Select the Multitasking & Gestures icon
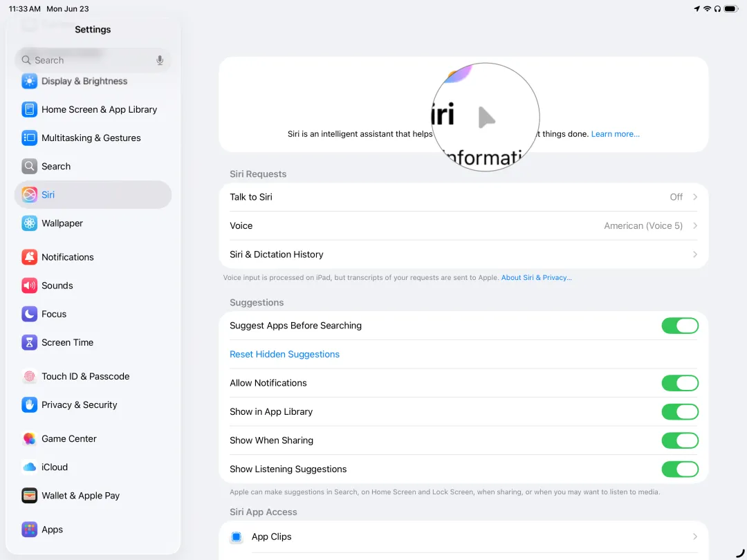 tap(29, 138)
